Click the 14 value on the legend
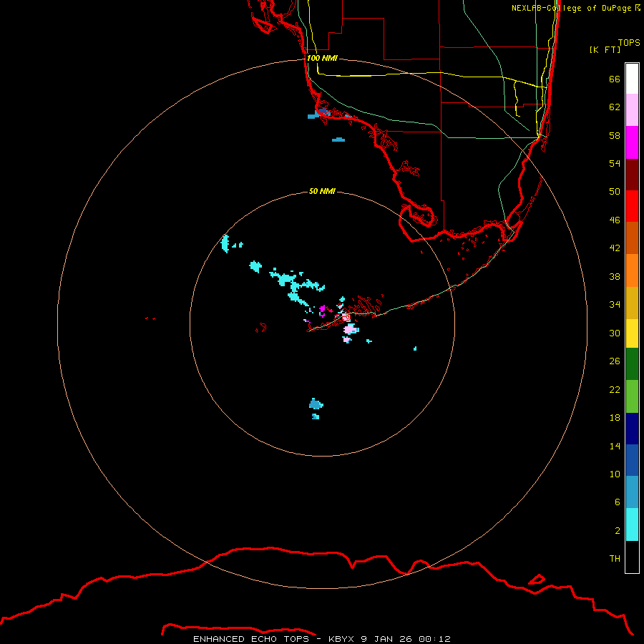 [x=615, y=446]
